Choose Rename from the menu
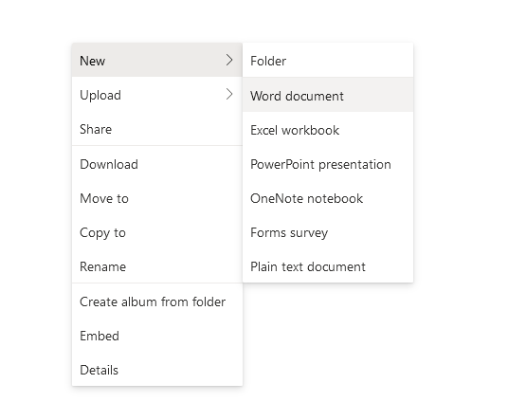 pos(157,266)
